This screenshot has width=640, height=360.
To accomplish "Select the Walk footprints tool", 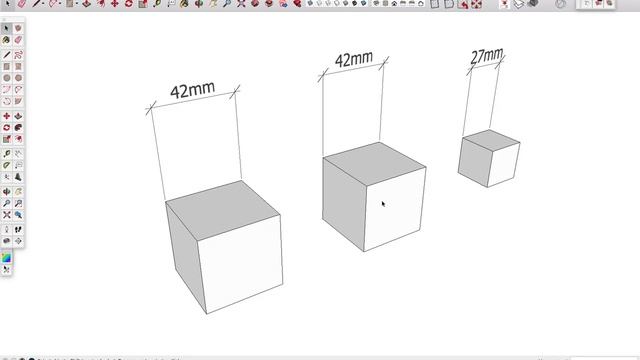I will [x=18, y=230].
